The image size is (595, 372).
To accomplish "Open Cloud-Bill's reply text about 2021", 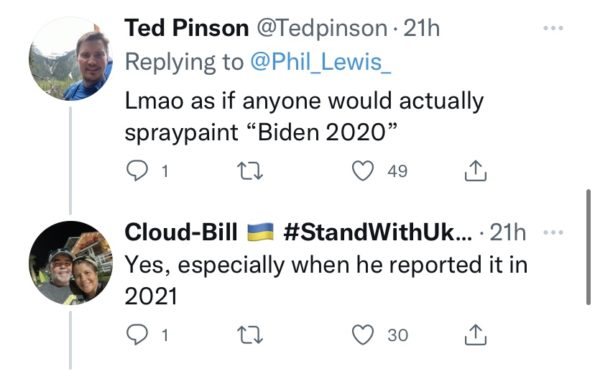I will coord(326,280).
